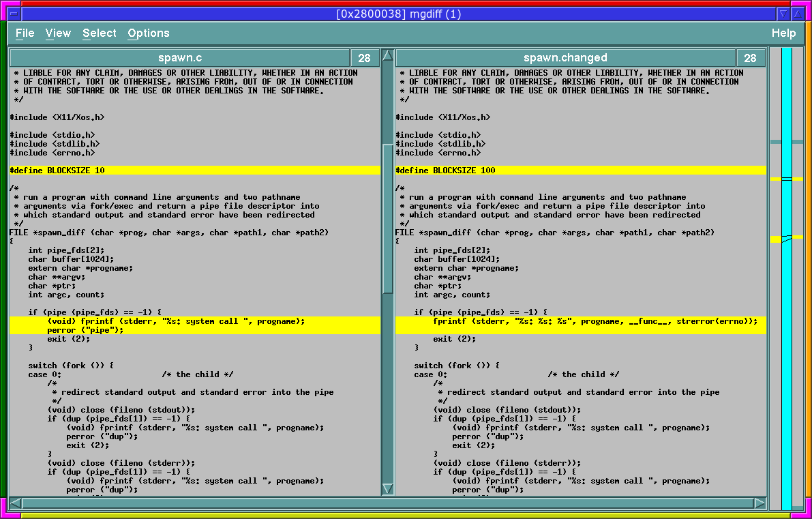812x519 pixels.
Task: Click the horizontal scrollbar thumb at bottom
Action: click(388, 503)
